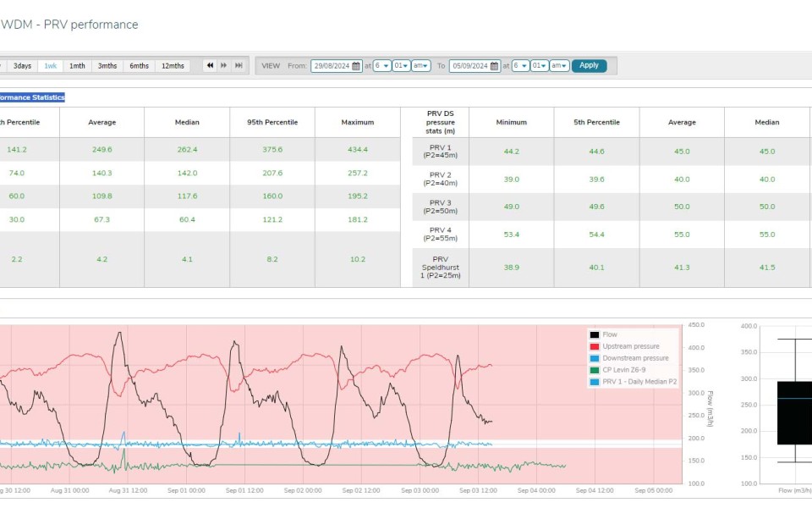The image size is (812, 508).
Task: Open the To hour dropdown
Action: 520,66
